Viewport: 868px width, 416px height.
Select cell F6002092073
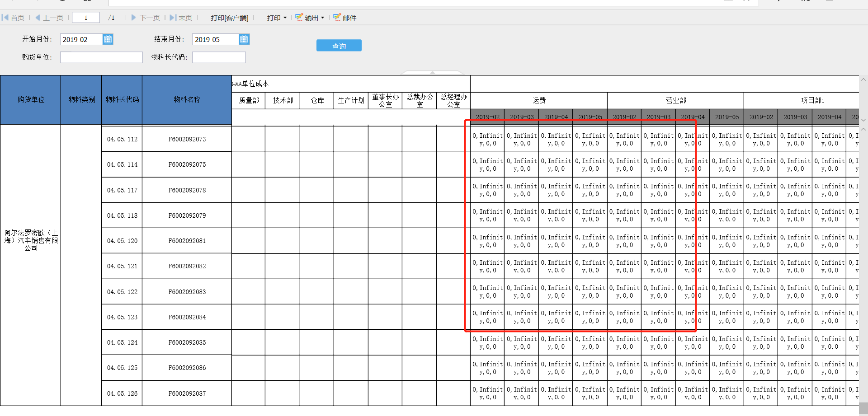click(187, 139)
